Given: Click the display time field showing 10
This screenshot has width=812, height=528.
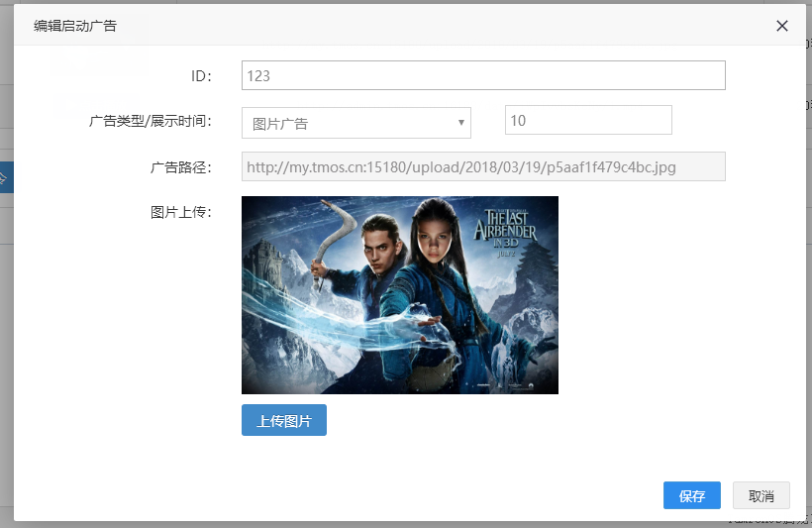Looking at the screenshot, I should point(588,120).
